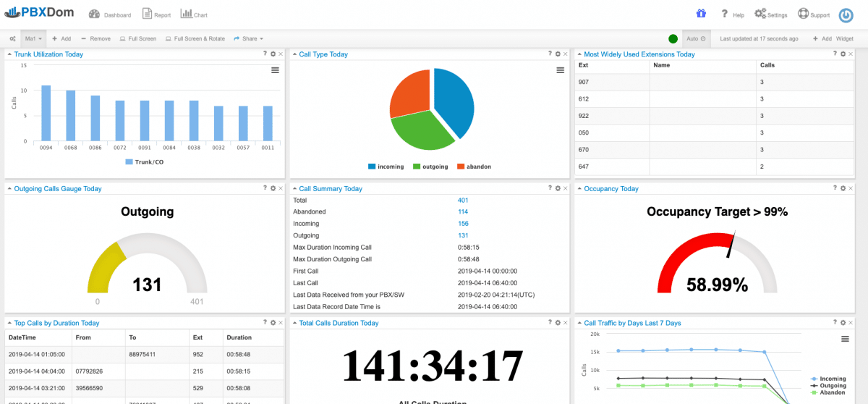Open hamburger menu of Call Type Today chart

[560, 70]
